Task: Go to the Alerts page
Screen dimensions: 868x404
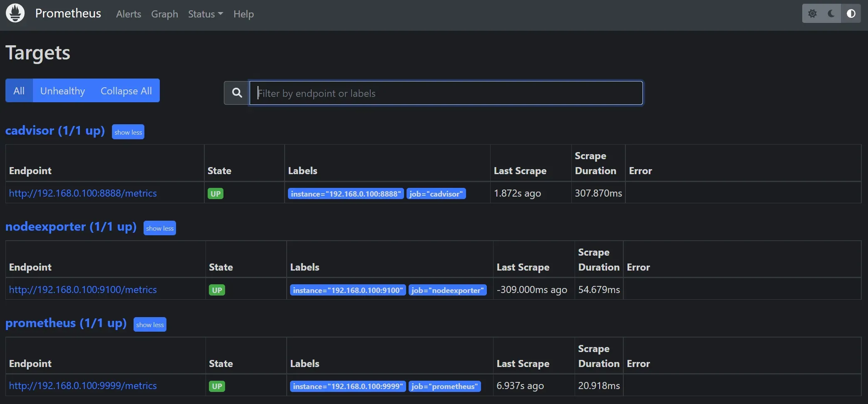Action: coord(129,14)
